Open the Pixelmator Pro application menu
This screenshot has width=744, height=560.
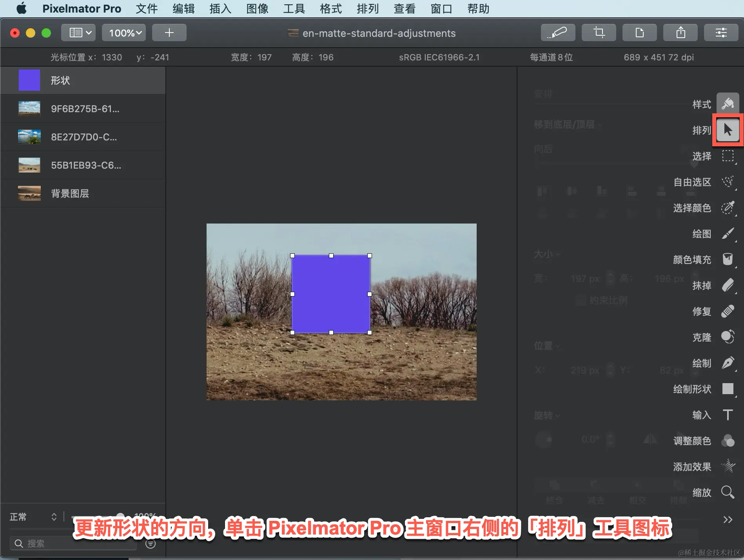click(82, 9)
